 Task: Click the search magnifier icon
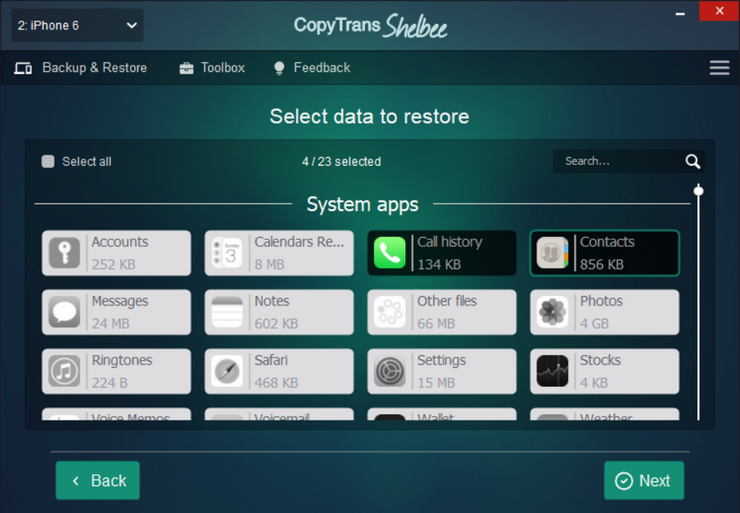[x=692, y=161]
